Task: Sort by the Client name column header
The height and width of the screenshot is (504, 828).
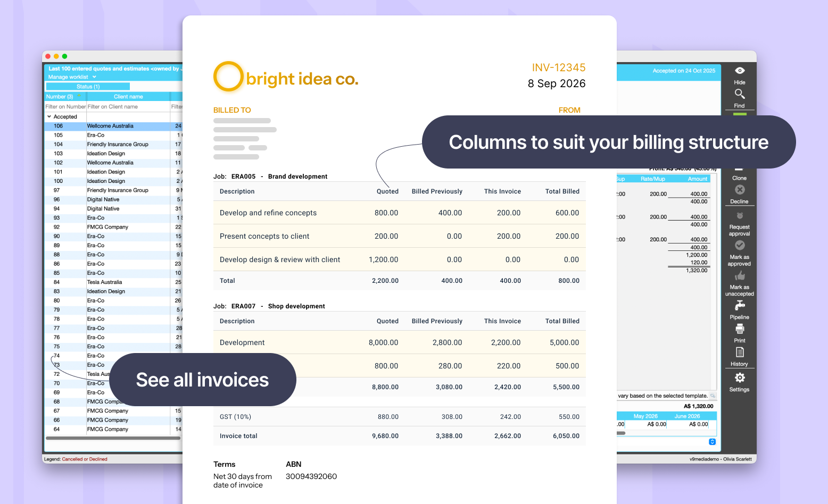Action: click(128, 97)
